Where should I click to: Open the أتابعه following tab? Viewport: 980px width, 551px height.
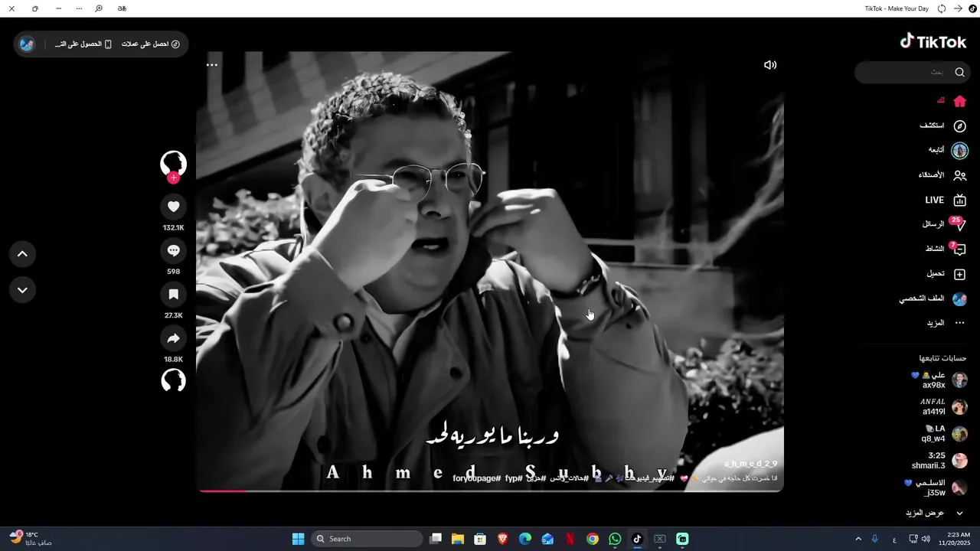point(947,150)
